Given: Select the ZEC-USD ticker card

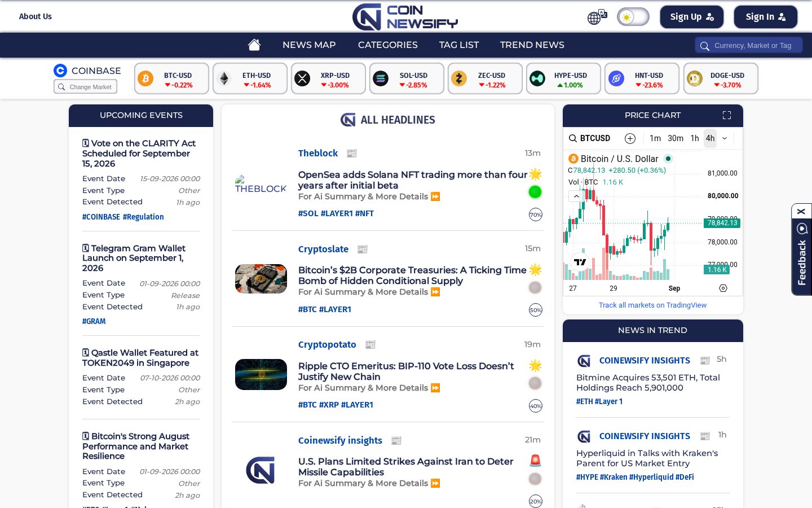Looking at the screenshot, I should (485, 78).
